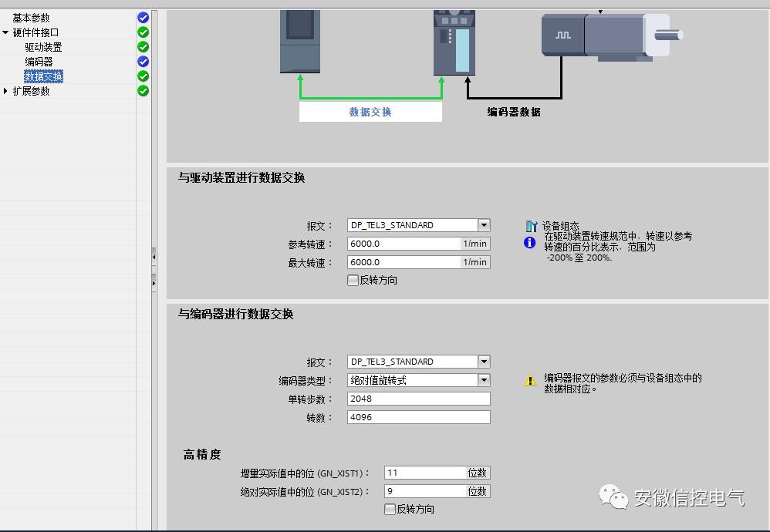Enable 反转方向 below 最大转速 field
This screenshot has height=532, width=770.
click(x=353, y=280)
